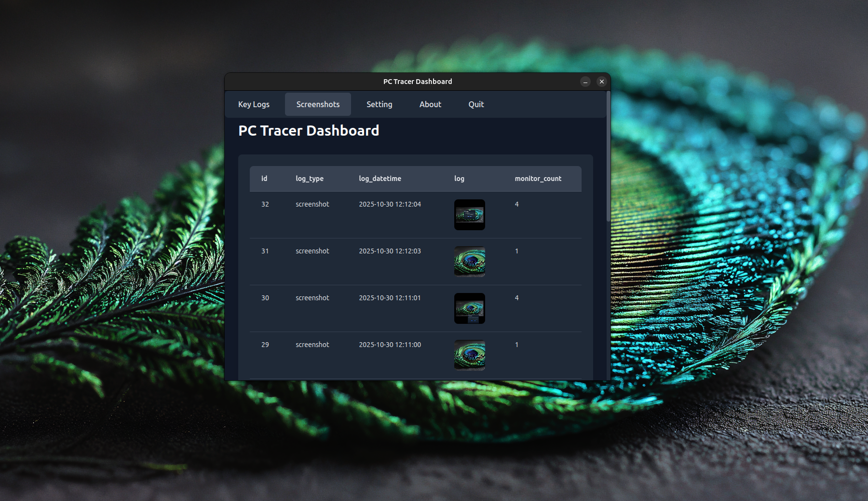The width and height of the screenshot is (868, 501).
Task: Click the id column header
Action: coord(264,179)
